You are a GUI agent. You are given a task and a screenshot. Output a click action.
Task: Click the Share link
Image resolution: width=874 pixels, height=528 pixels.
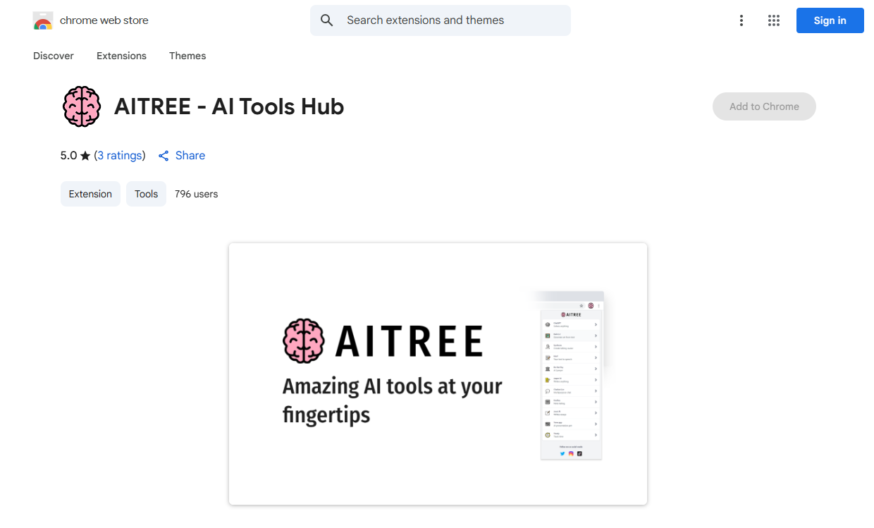coord(190,156)
